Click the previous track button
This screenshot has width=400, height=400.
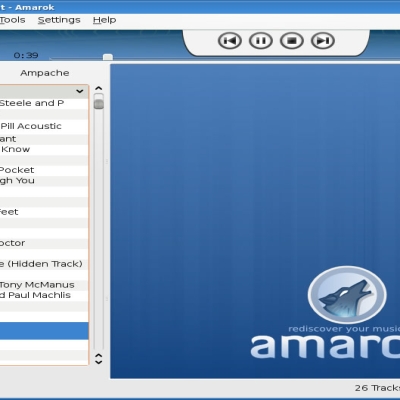click(x=230, y=41)
